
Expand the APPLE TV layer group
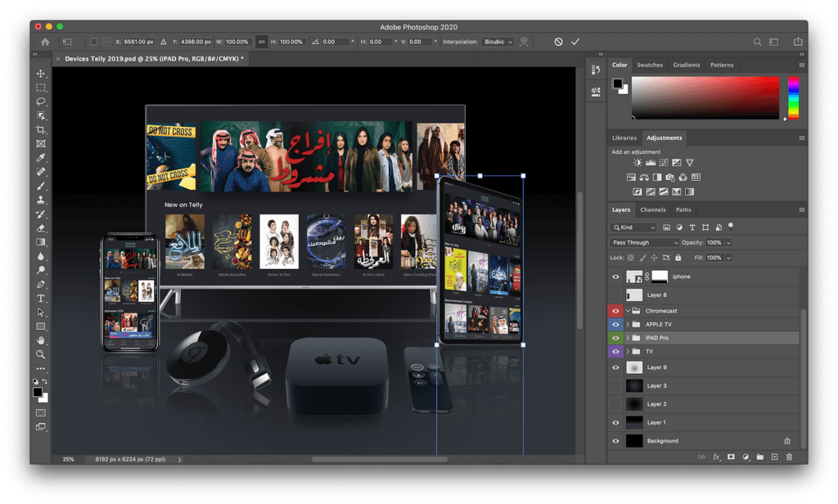[x=628, y=325]
